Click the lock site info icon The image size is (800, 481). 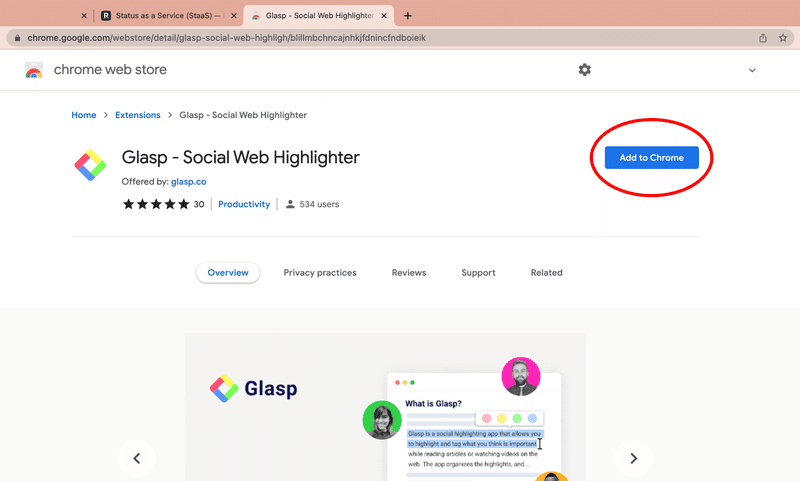(17, 38)
